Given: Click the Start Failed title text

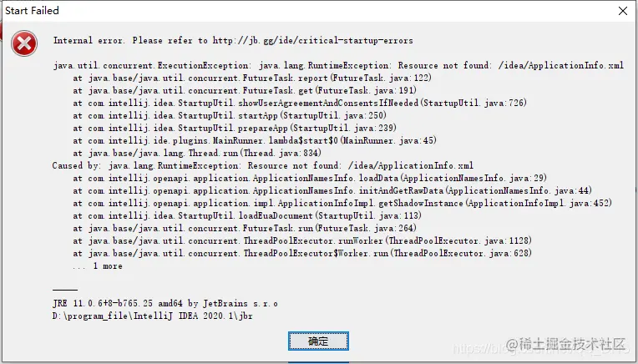Looking at the screenshot, I should pyautogui.click(x=32, y=11).
